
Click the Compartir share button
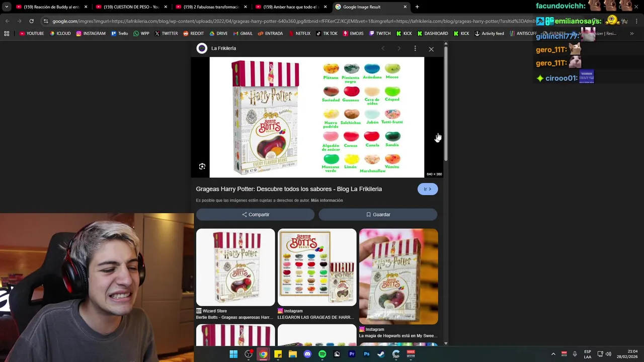tap(256, 214)
